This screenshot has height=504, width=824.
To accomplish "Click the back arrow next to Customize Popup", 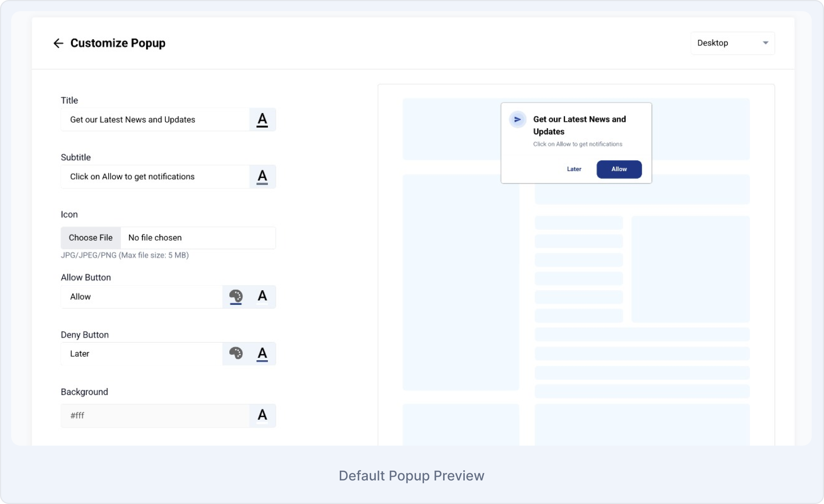I will (x=58, y=43).
